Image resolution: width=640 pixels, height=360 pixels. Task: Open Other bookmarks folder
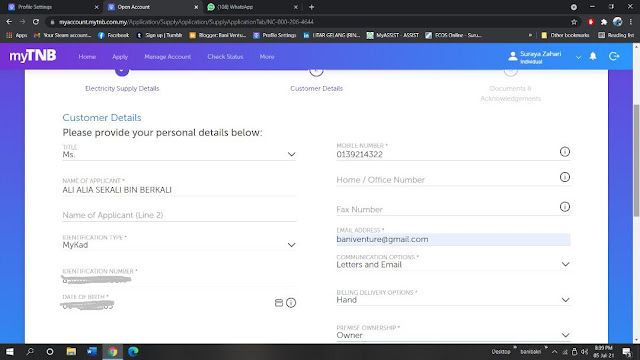coord(565,36)
